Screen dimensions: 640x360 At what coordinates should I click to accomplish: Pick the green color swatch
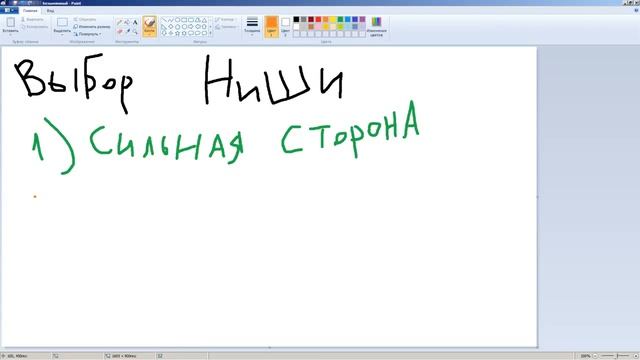point(340,19)
